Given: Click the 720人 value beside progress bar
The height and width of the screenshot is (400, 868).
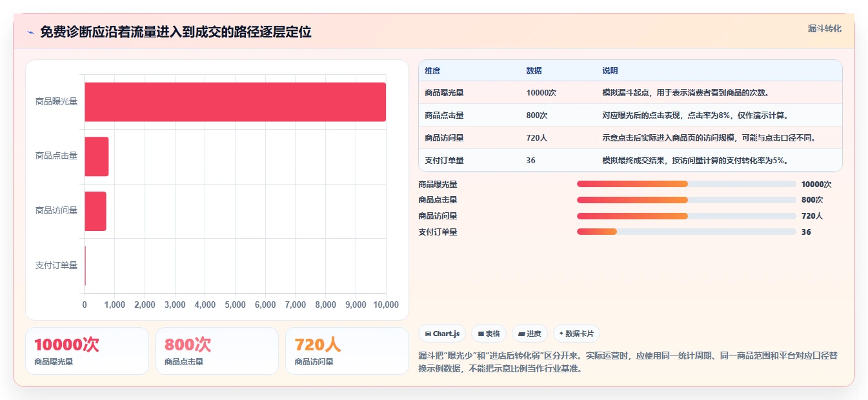Looking at the screenshot, I should [812, 216].
